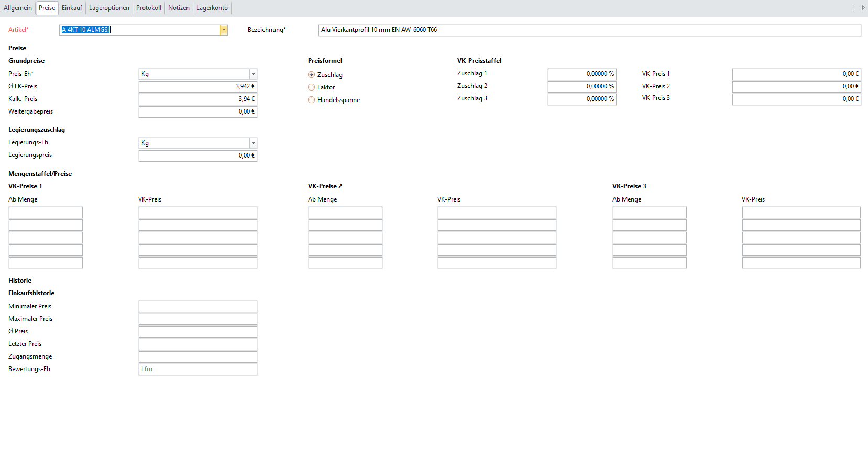Switch to the Notizen tab
Viewport: 868px width, 470px height.
(179, 8)
